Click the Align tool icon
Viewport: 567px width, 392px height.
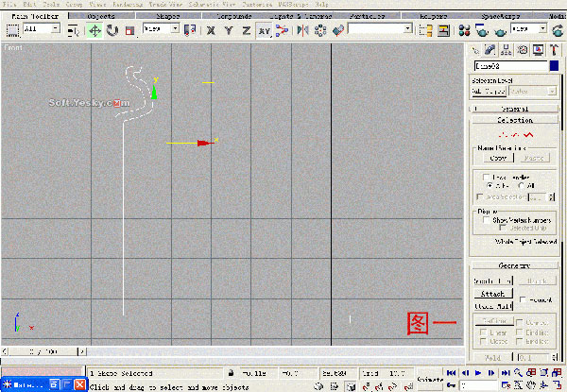tap(338, 31)
